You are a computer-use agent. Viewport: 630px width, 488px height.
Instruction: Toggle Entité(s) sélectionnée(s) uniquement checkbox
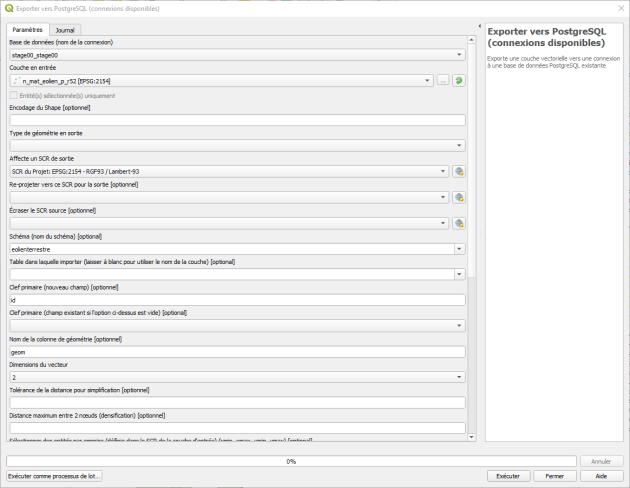(x=14, y=96)
